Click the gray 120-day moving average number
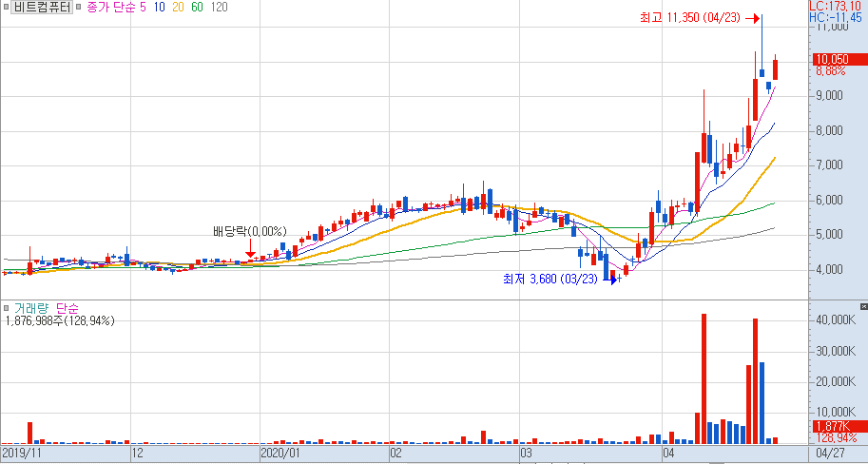Image resolution: width=868 pixels, height=464 pixels. click(x=218, y=8)
